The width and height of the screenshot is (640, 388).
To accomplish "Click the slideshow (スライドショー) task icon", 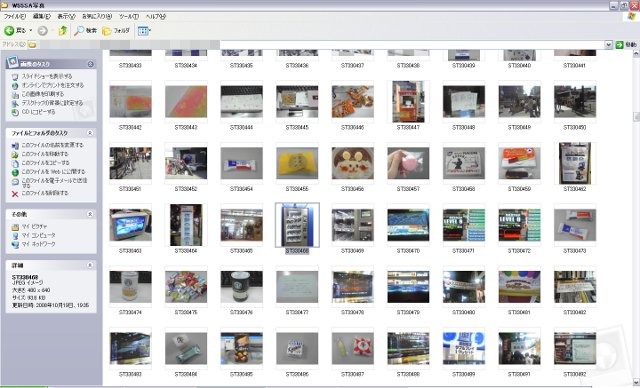I will point(15,77).
